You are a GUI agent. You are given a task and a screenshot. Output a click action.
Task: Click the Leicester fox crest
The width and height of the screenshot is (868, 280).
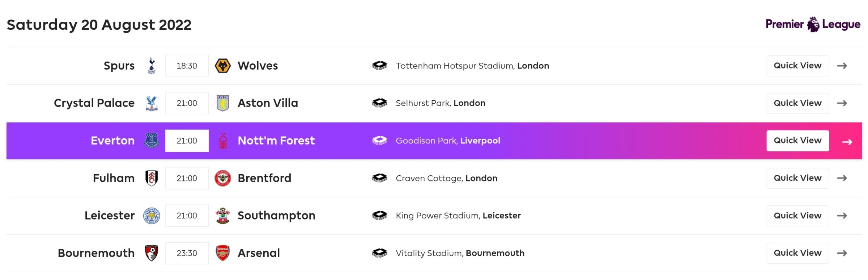pyautogui.click(x=152, y=216)
